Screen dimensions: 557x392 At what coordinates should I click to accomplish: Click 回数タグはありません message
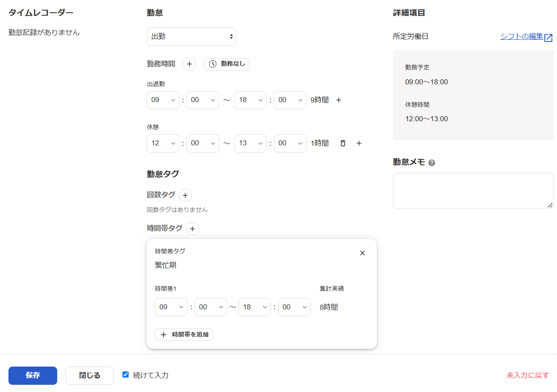point(177,210)
